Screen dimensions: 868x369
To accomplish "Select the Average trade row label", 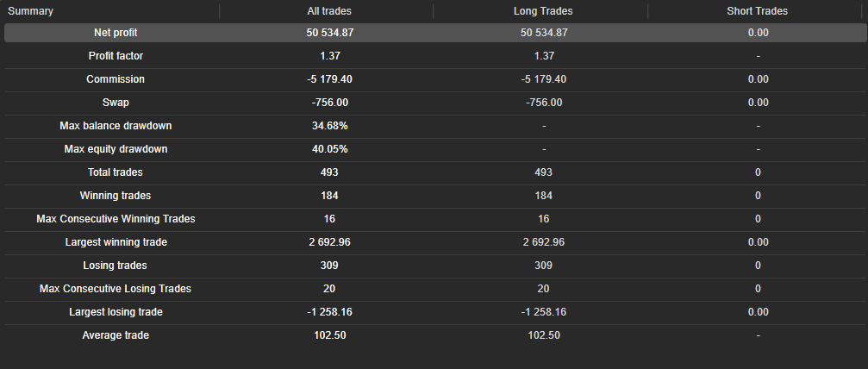I will [116, 335].
